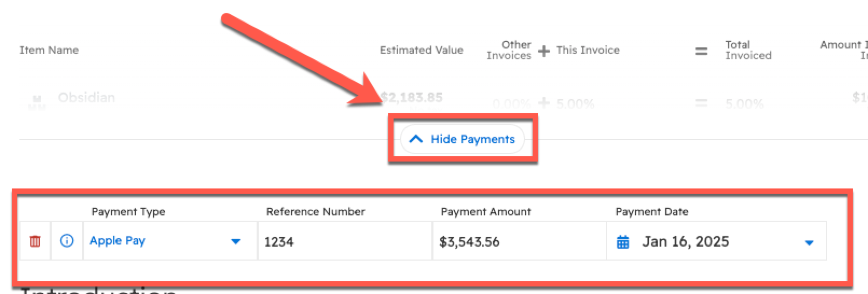Click the Item Name column header
The width and height of the screenshot is (868, 294).
point(49,50)
